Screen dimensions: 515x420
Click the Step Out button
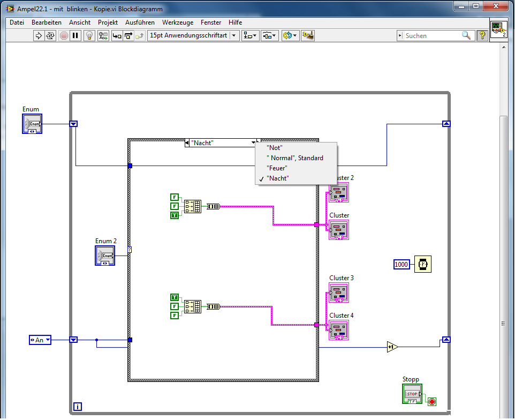coord(140,35)
